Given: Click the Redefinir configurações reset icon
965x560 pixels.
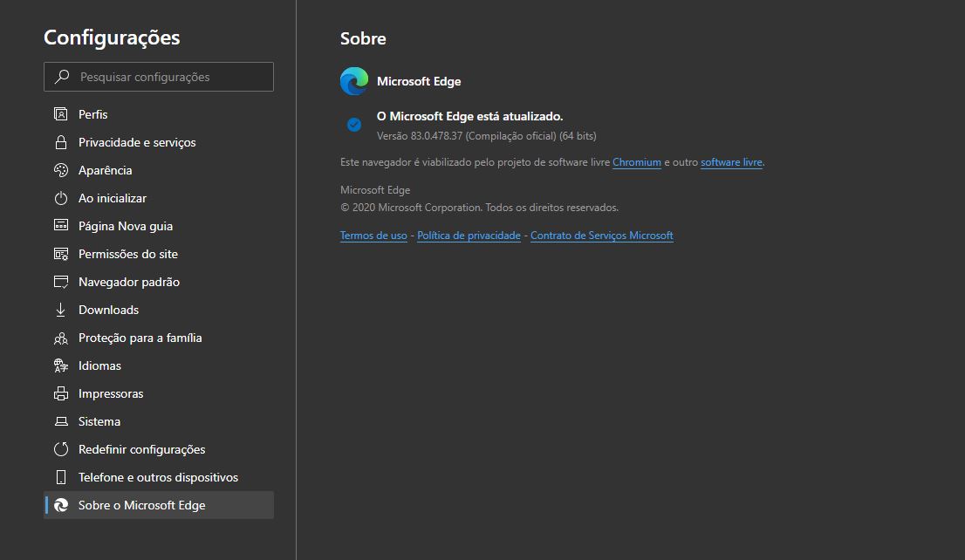Looking at the screenshot, I should (x=61, y=449).
